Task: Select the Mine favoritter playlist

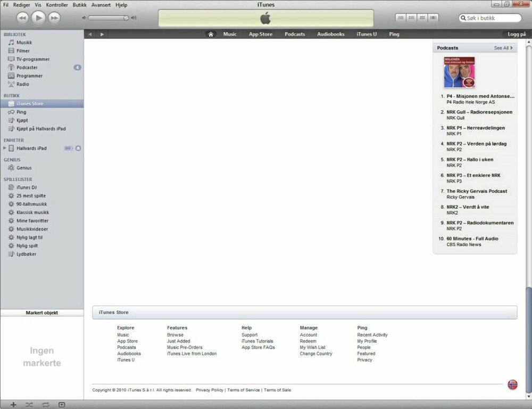Action: [41, 220]
